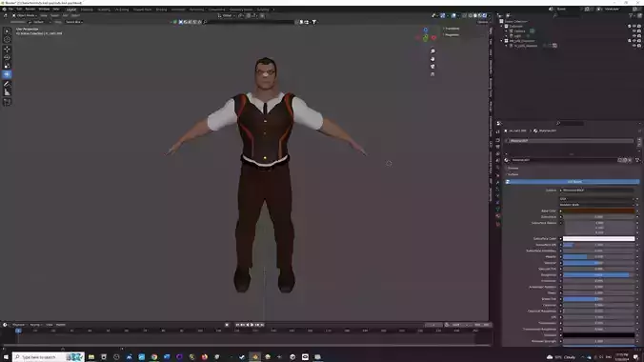Open the timeline Marker menu
Image resolution: width=644 pixels, height=362 pixels.
pos(60,325)
